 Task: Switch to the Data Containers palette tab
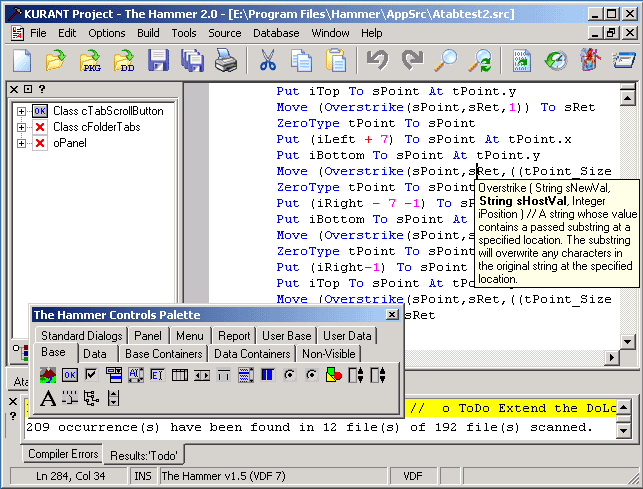pyautogui.click(x=252, y=354)
